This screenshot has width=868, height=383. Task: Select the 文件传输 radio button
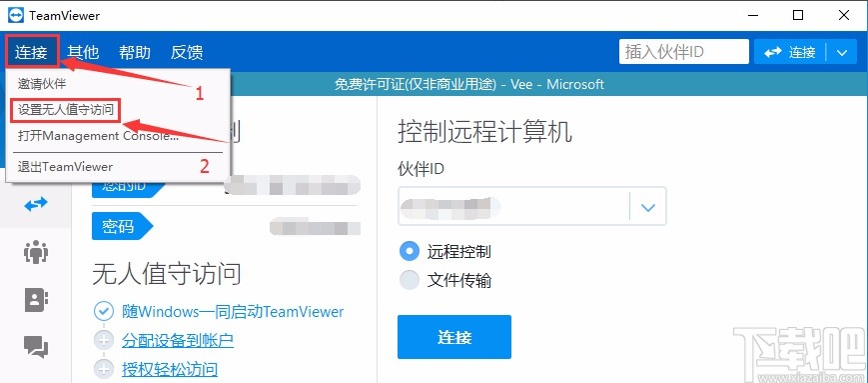click(410, 280)
